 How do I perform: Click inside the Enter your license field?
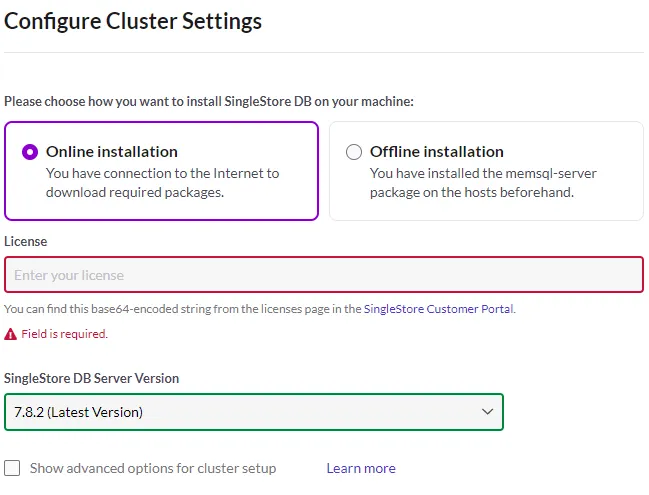[323, 275]
